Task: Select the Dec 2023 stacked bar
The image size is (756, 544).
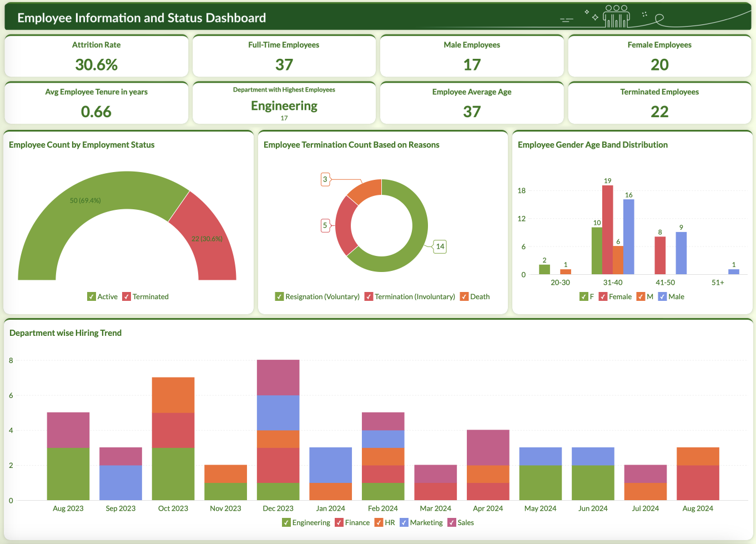Action: tap(278, 430)
